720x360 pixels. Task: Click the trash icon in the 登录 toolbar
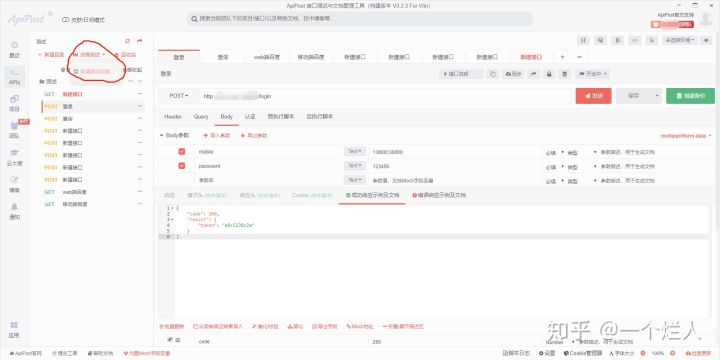pos(565,74)
